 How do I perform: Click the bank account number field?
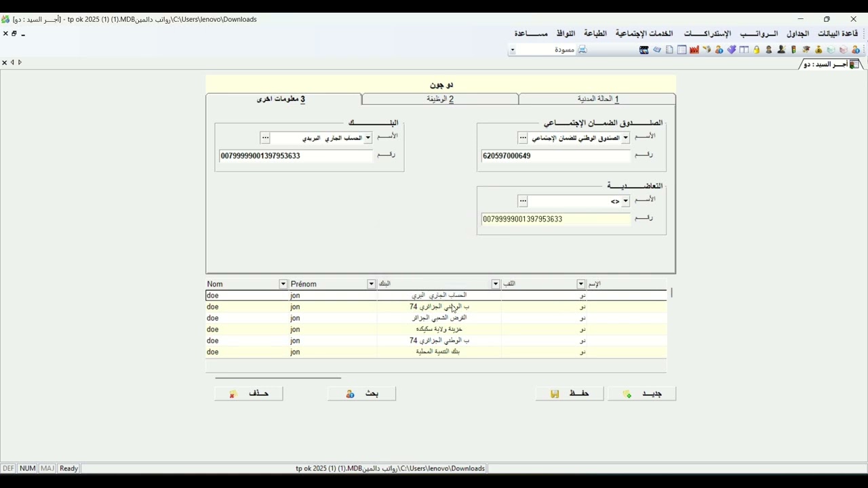[296, 156]
